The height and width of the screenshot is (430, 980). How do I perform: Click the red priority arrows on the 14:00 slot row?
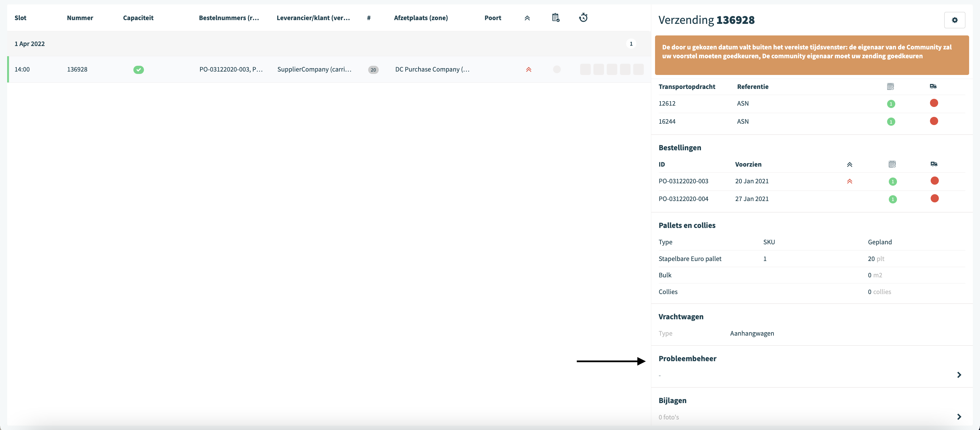pos(528,69)
